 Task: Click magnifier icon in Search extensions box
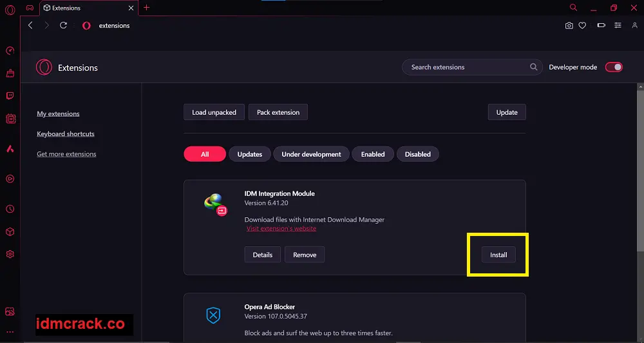click(x=533, y=67)
